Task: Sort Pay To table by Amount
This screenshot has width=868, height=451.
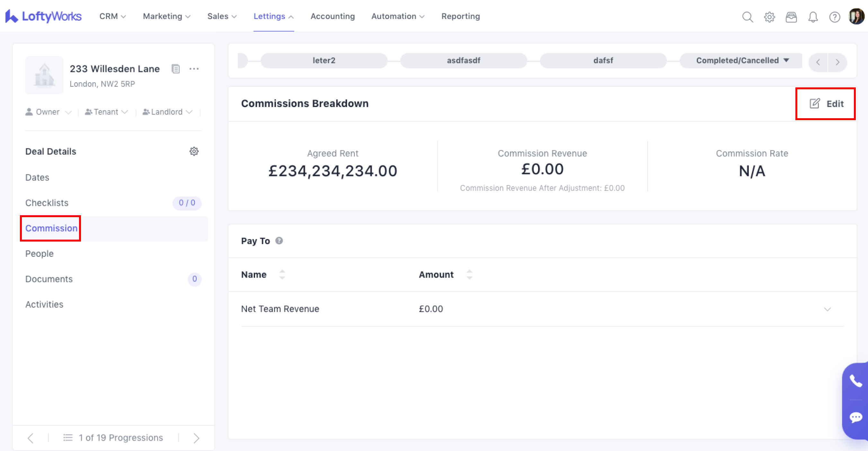Action: click(469, 275)
